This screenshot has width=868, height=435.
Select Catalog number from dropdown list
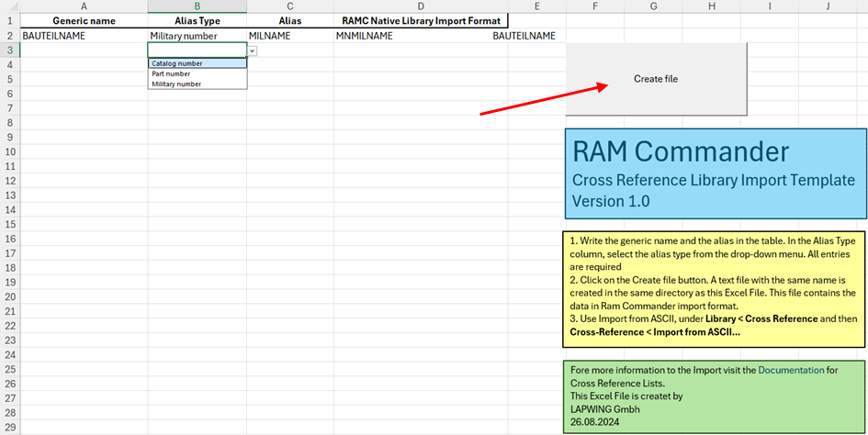click(x=178, y=63)
